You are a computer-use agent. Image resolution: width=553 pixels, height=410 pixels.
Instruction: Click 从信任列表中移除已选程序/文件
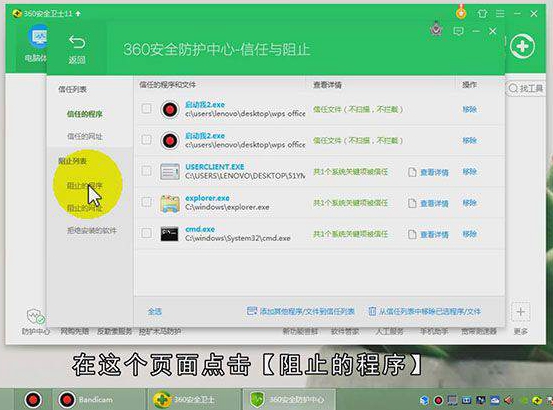[x=425, y=311]
